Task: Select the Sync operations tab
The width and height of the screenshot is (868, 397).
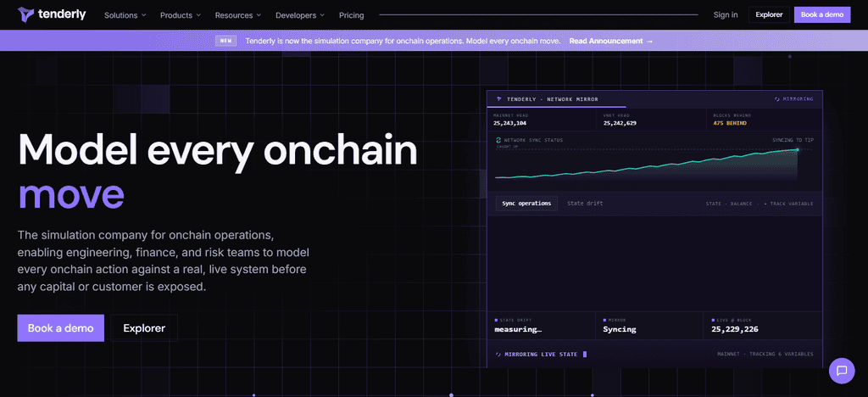Action: [x=526, y=204]
